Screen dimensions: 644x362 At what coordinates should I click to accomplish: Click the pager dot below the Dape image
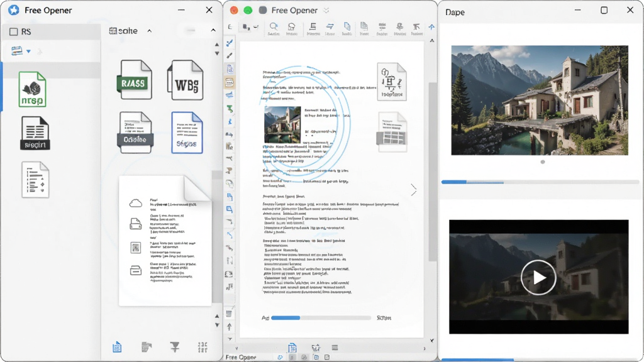click(x=543, y=162)
